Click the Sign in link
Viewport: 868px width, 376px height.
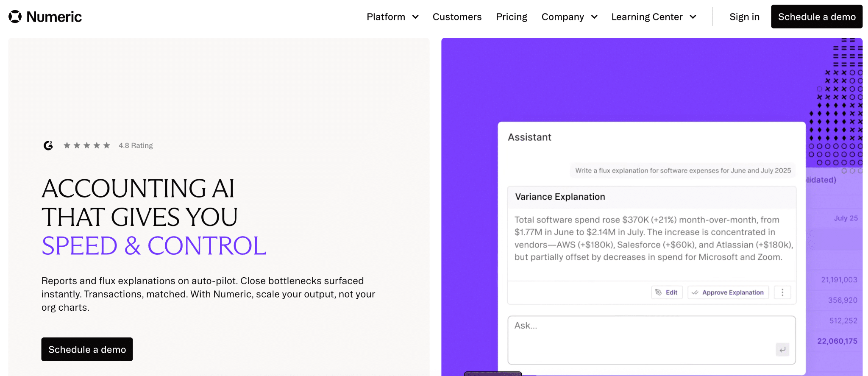click(x=744, y=17)
